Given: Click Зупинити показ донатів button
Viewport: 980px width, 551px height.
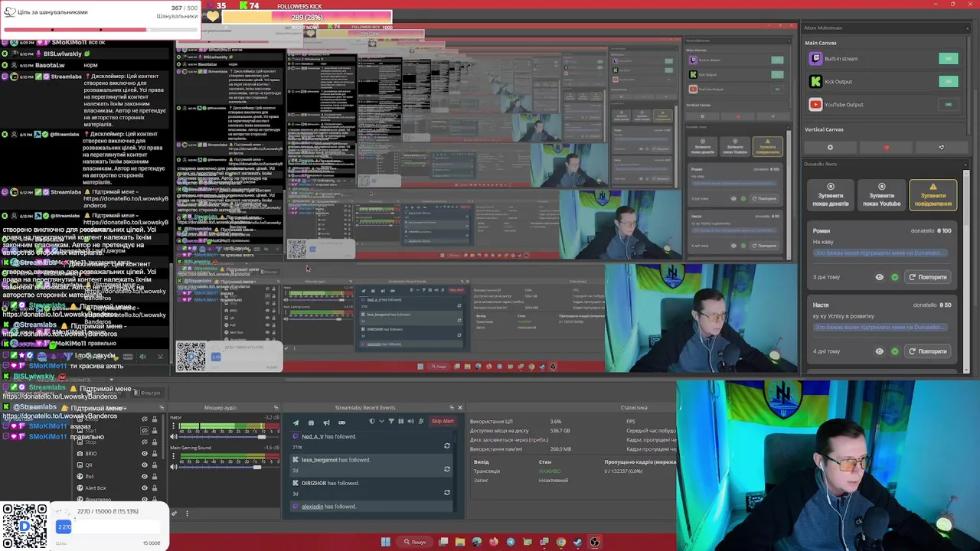Looking at the screenshot, I should 831,195.
